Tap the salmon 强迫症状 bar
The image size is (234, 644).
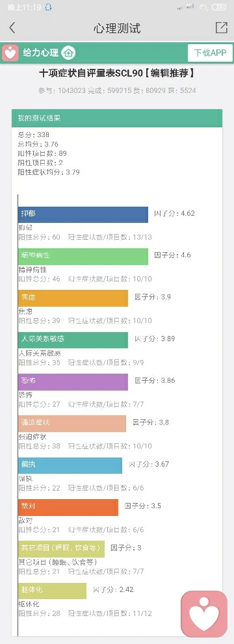pos(72,424)
